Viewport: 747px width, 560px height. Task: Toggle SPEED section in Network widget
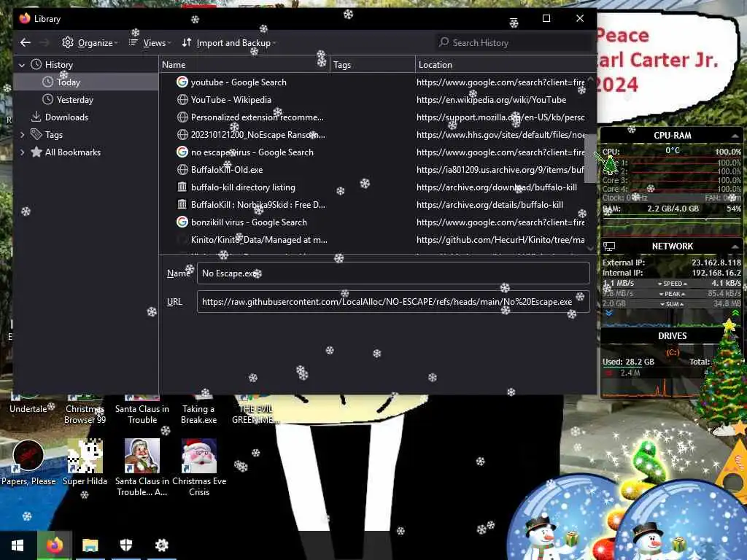673,284
